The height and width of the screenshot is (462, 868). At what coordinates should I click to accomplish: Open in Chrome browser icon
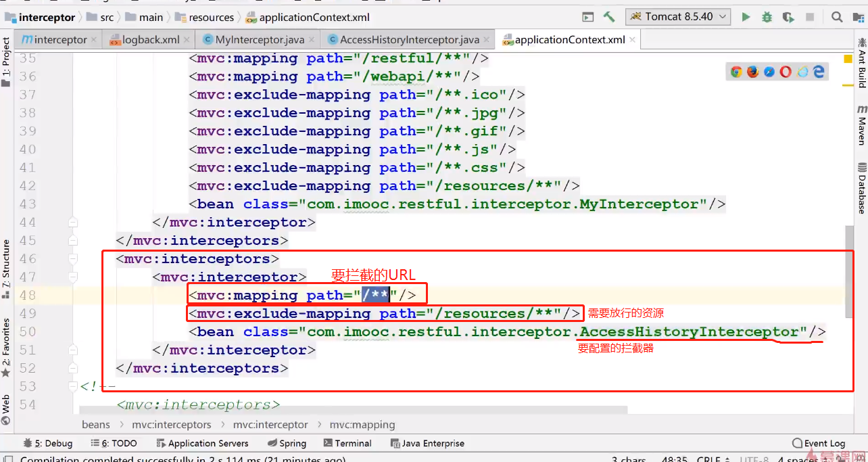tap(736, 72)
